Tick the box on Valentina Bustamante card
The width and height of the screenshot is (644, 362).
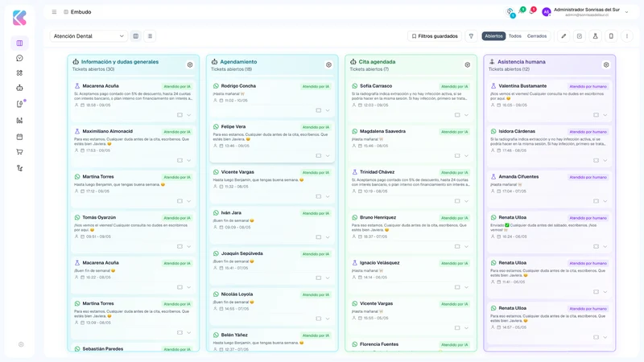[x=596, y=115]
